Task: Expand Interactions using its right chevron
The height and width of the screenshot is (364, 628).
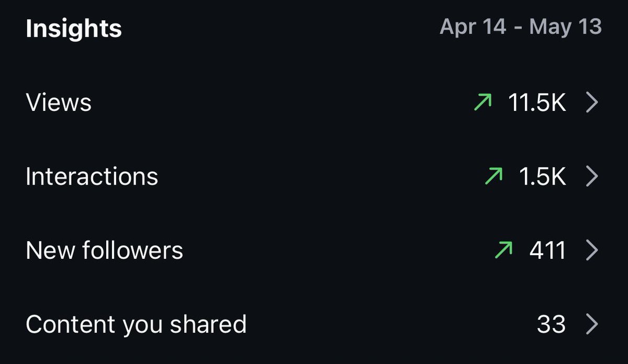Action: coord(592,177)
